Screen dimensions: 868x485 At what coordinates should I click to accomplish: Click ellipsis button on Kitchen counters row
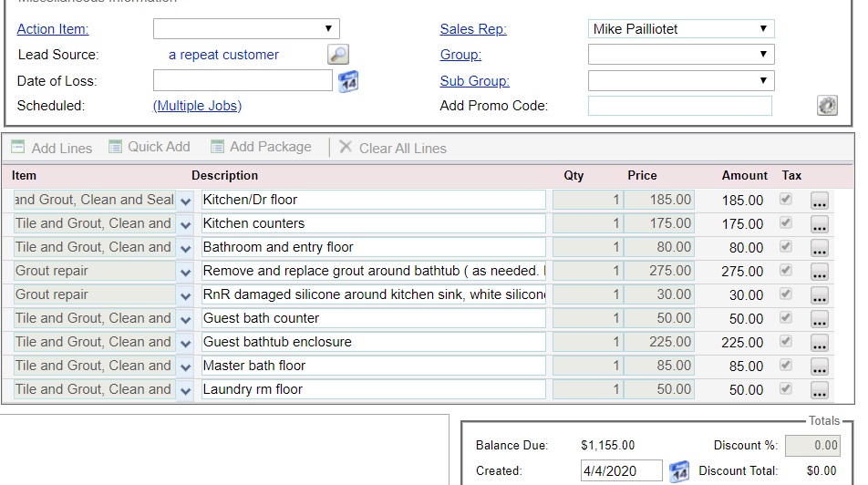(x=819, y=224)
